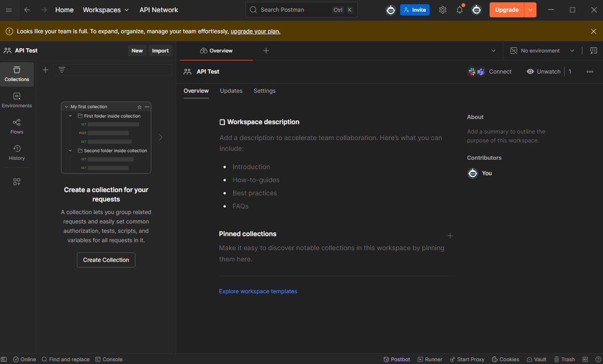Switch to the Settings tab
Image resolution: width=603 pixels, height=364 pixels.
tap(265, 91)
